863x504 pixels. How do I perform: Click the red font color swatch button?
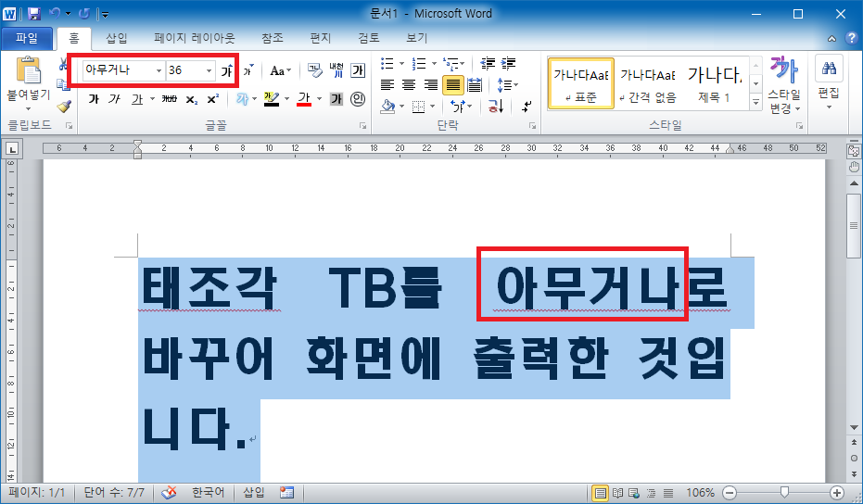[x=304, y=99]
